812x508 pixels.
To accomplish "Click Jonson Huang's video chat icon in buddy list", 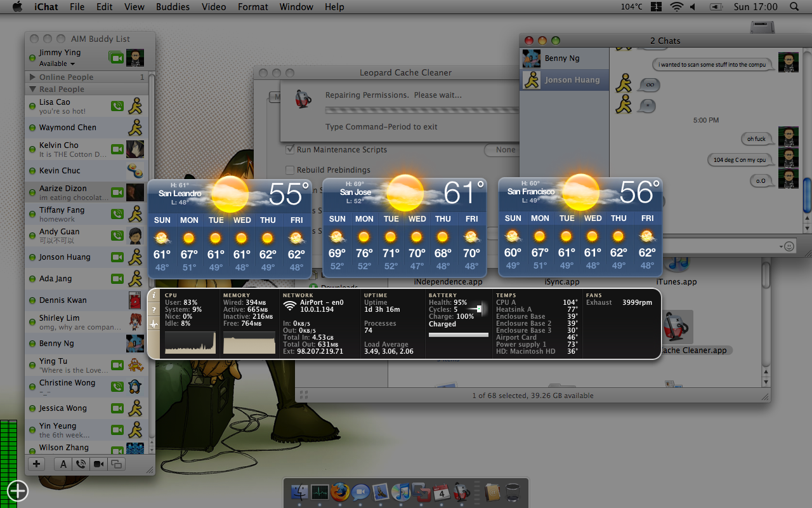I will tap(117, 257).
